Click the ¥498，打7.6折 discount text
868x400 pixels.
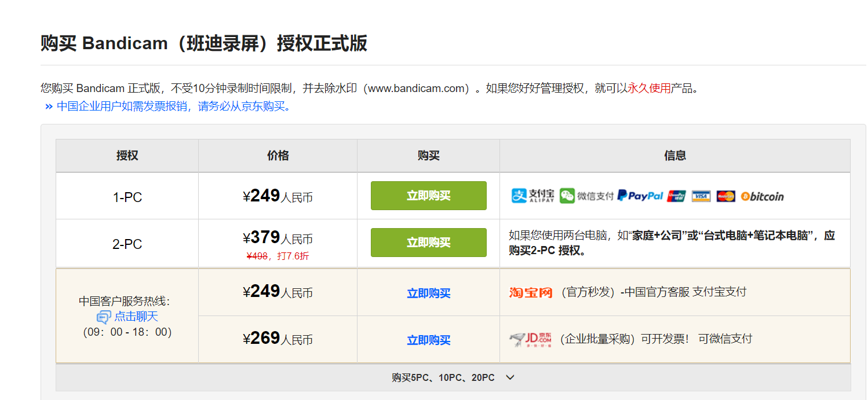(x=278, y=256)
